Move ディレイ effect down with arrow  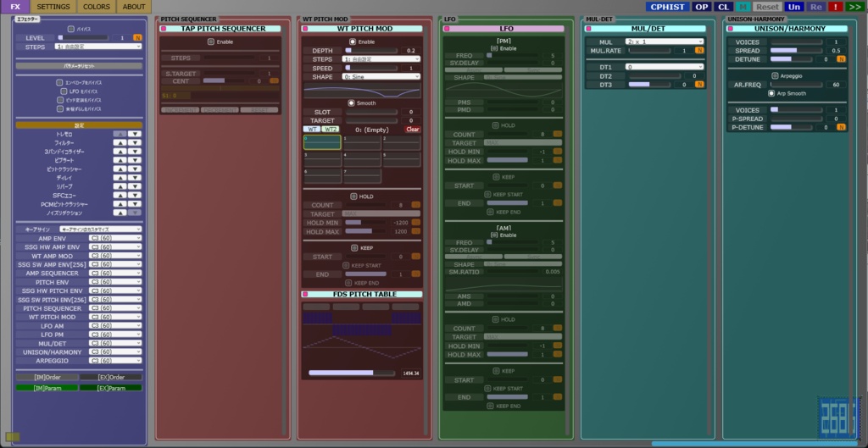[135, 178]
